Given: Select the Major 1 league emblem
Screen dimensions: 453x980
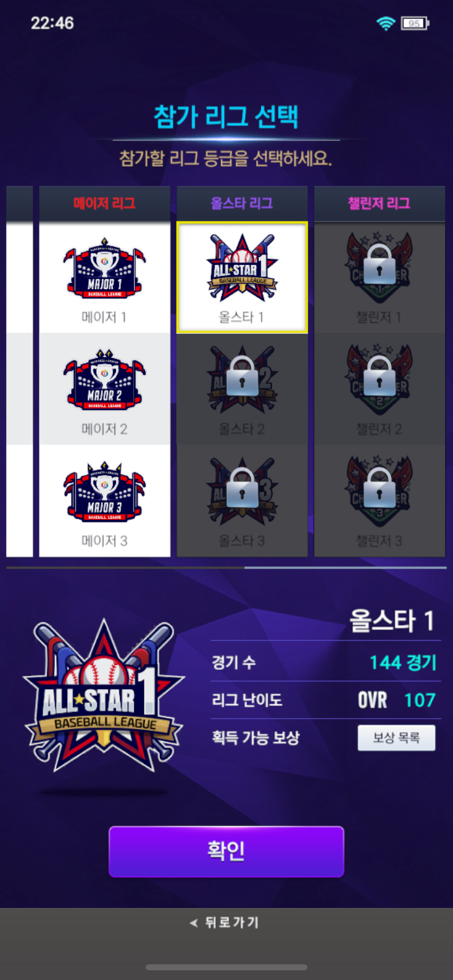Looking at the screenshot, I should (104, 269).
